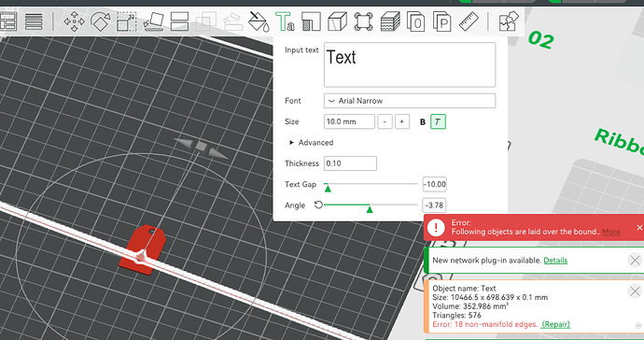Increase text size with plus button

point(402,121)
